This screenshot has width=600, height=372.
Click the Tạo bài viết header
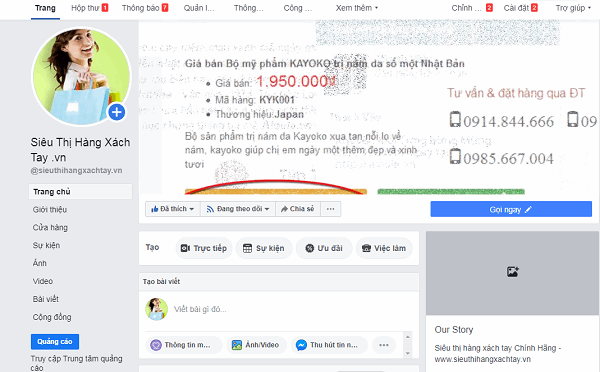(161, 282)
